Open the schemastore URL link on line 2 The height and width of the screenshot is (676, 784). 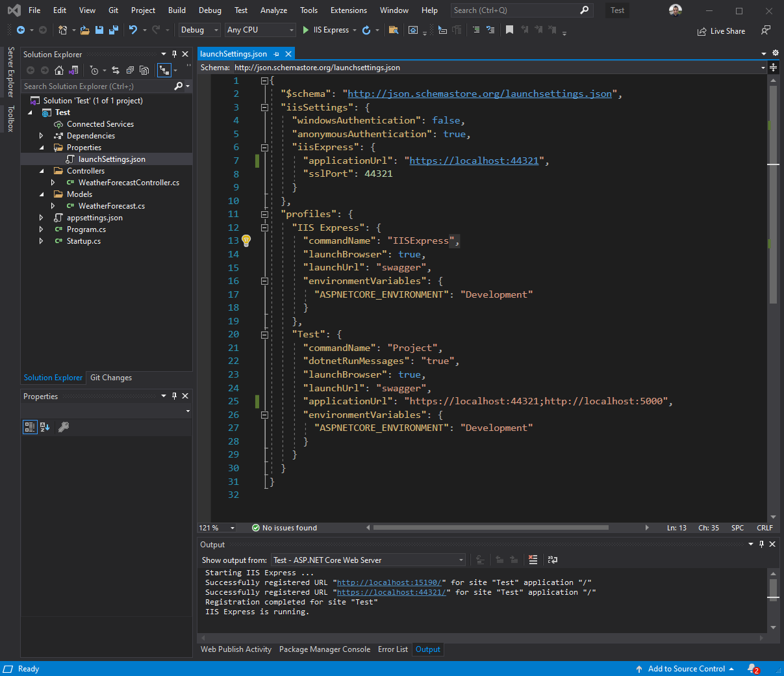[x=480, y=94]
